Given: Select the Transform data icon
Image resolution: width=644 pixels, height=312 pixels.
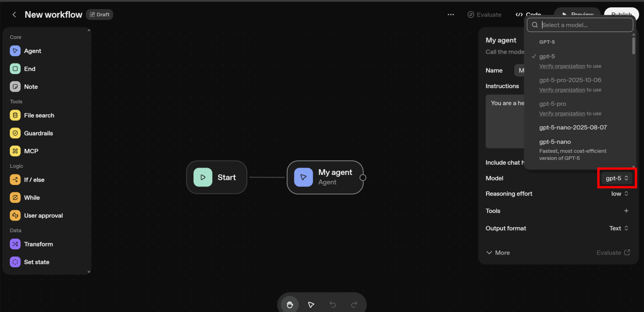Looking at the screenshot, I should point(15,244).
